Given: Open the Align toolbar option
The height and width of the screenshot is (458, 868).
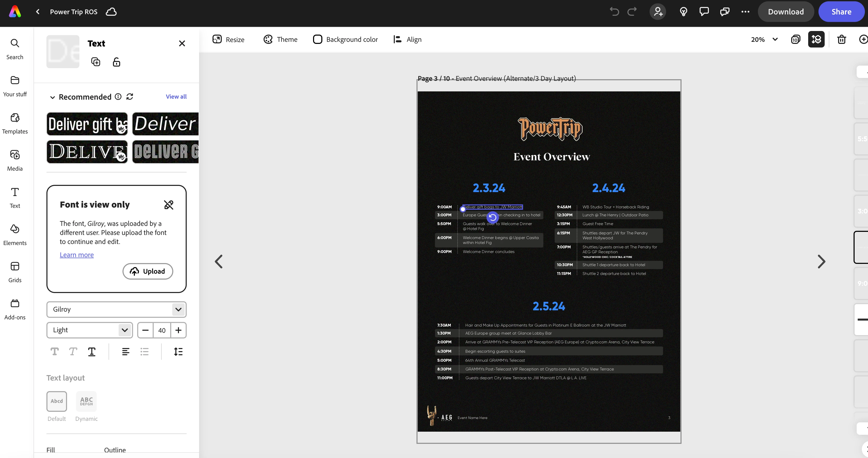Looking at the screenshot, I should pos(407,40).
